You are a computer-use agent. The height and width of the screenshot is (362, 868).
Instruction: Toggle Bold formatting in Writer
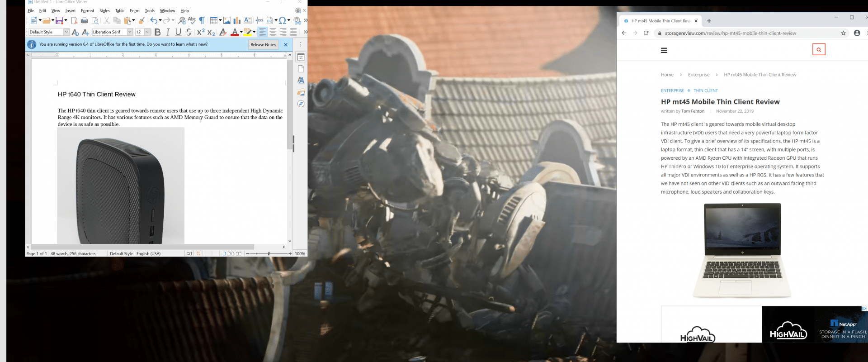[157, 32]
